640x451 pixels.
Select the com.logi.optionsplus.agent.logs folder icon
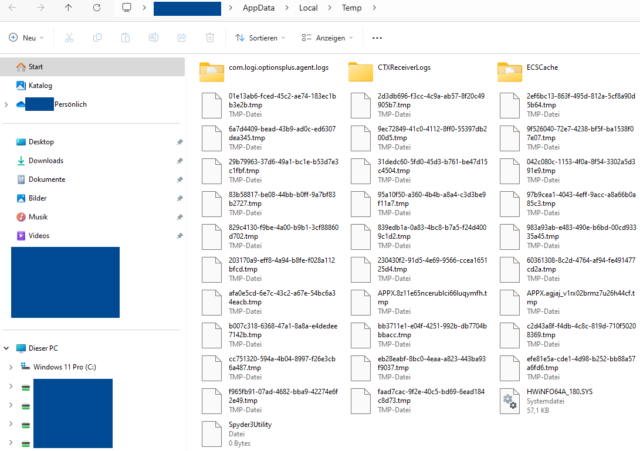tap(211, 72)
